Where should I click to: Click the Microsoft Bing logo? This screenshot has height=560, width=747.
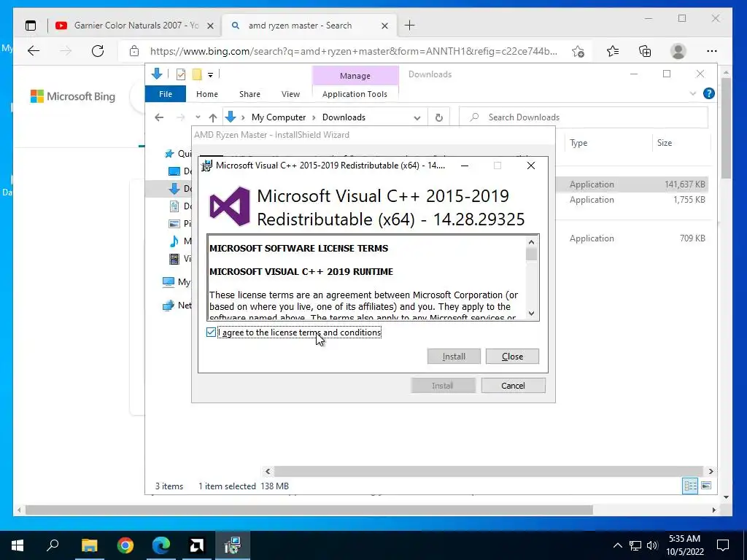pos(73,96)
